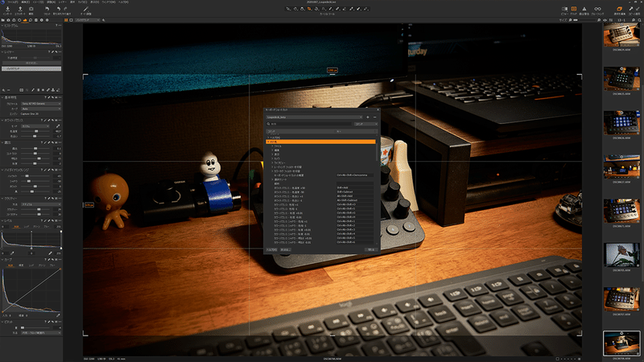
Task: Click the help button at dialog bottom left
Action: [x=271, y=249]
